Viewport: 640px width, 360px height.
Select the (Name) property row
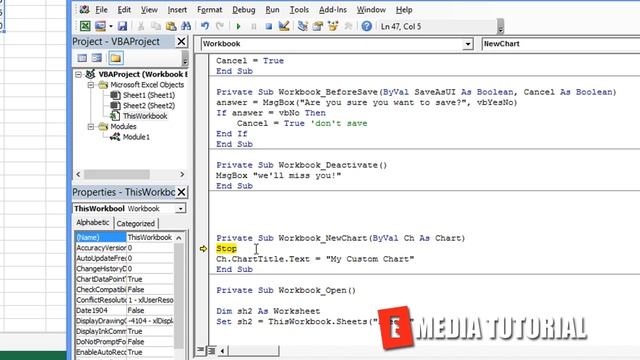(x=125, y=237)
